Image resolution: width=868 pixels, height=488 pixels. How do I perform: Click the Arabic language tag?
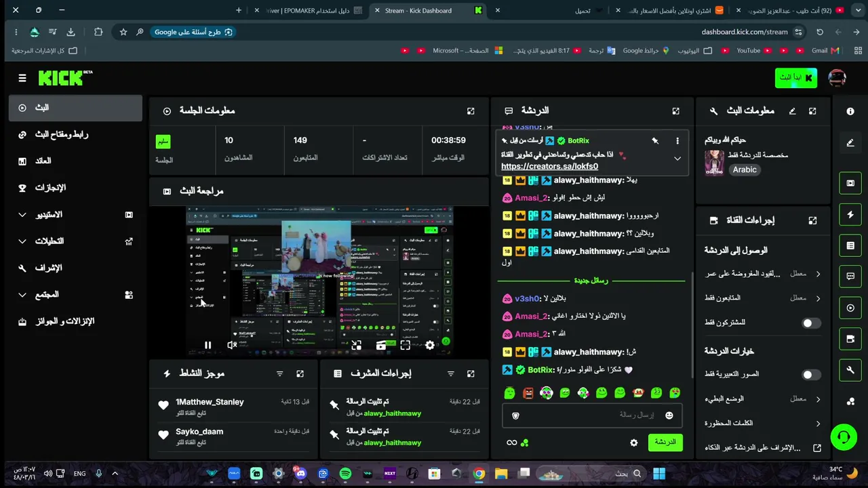coord(745,170)
